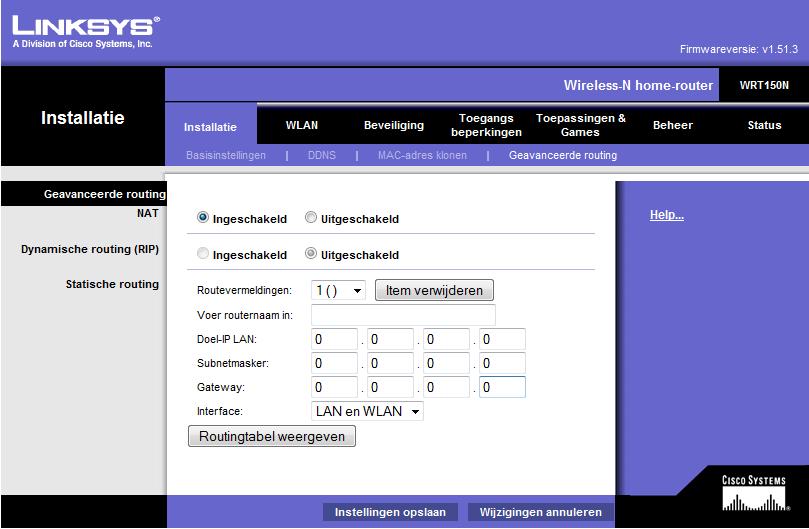This screenshot has height=529, width=809.
Task: Click the large Installatie heading
Action: pos(83,118)
